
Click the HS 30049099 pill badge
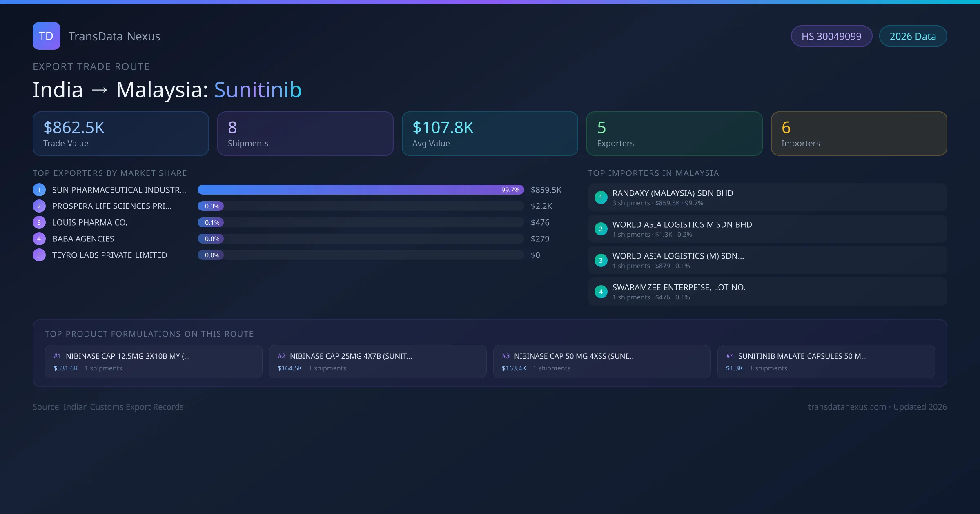tap(831, 36)
